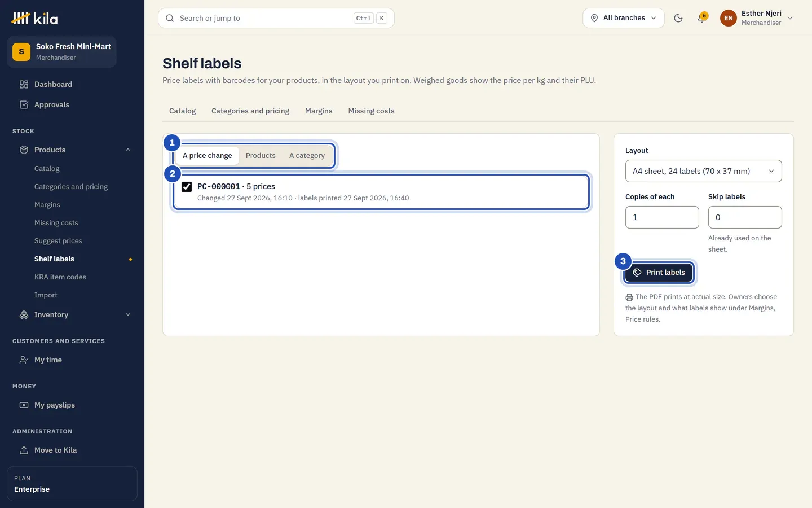This screenshot has height=508, width=812.
Task: Go to Import in sidebar
Action: pos(46,295)
